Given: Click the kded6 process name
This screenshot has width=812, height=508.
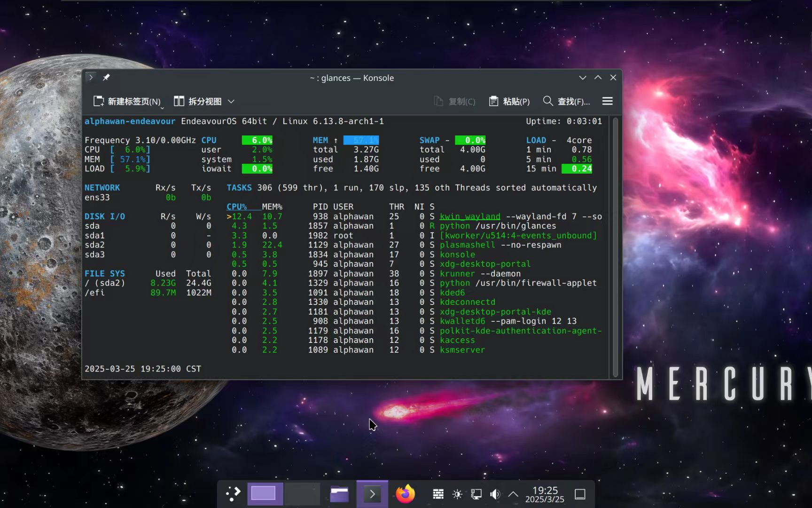Looking at the screenshot, I should (x=452, y=293).
